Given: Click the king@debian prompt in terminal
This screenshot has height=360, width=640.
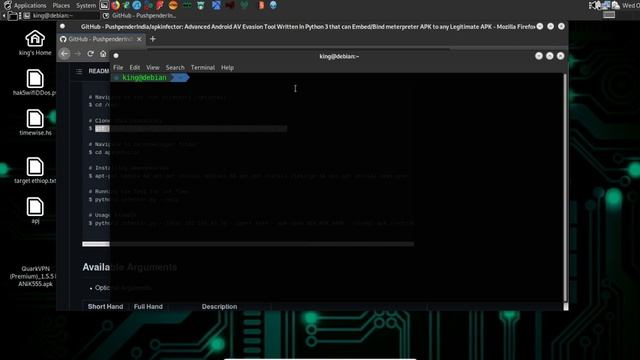Looking at the screenshot, I should [144, 78].
